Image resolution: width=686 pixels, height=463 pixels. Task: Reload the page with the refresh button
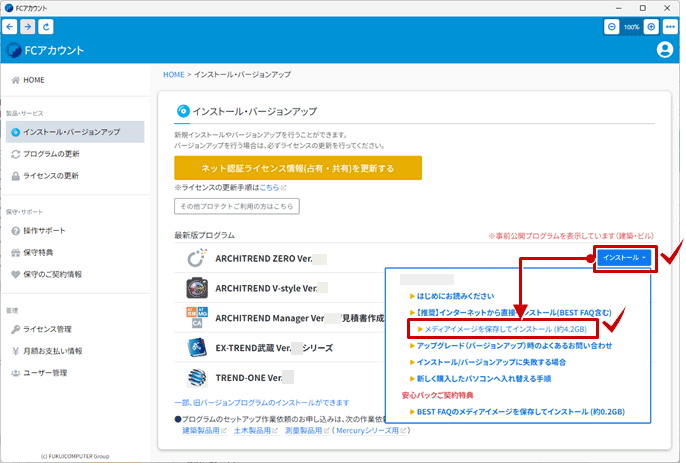(46, 27)
